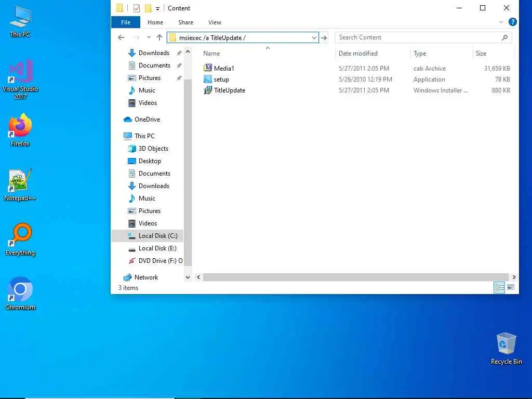Screen dimensions: 532x399
Task: Expand the ribbon chevron
Action: click(x=501, y=22)
